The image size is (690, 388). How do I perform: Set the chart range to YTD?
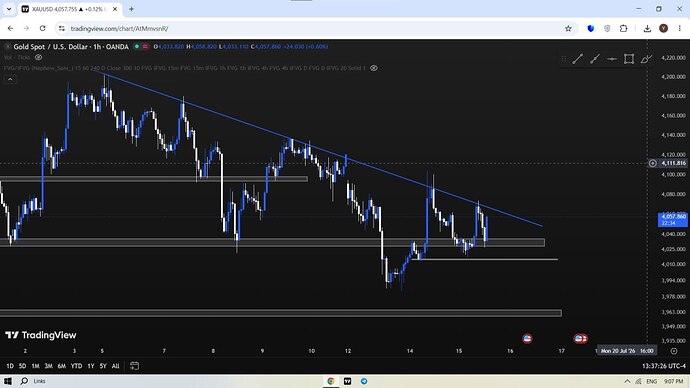point(77,366)
